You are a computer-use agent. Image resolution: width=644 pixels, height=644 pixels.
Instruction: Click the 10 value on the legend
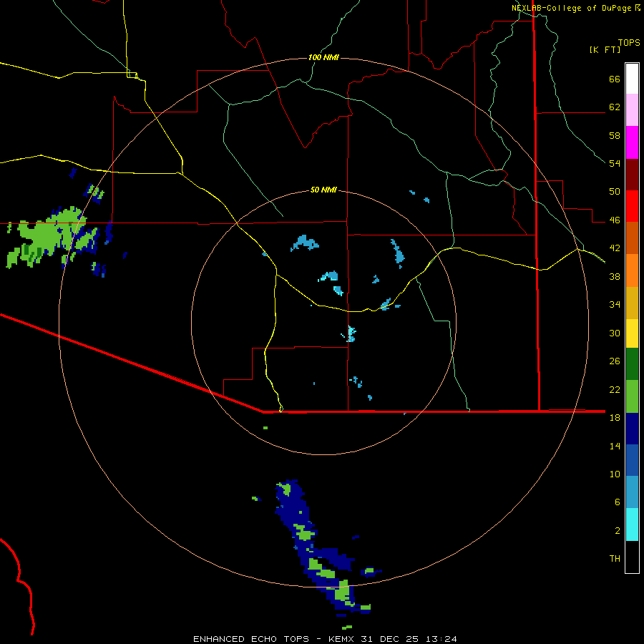615,474
